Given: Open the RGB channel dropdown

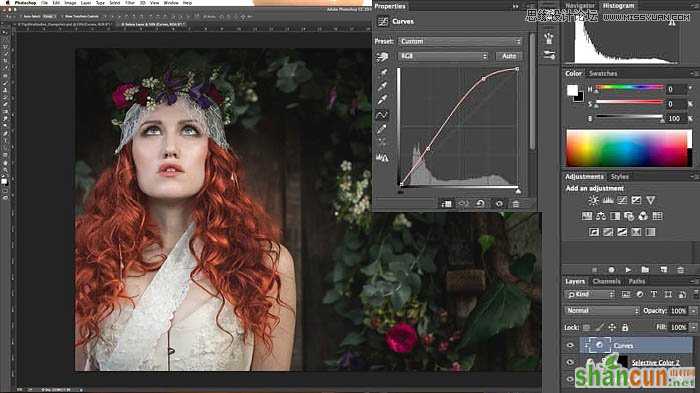Looking at the screenshot, I should (443, 56).
